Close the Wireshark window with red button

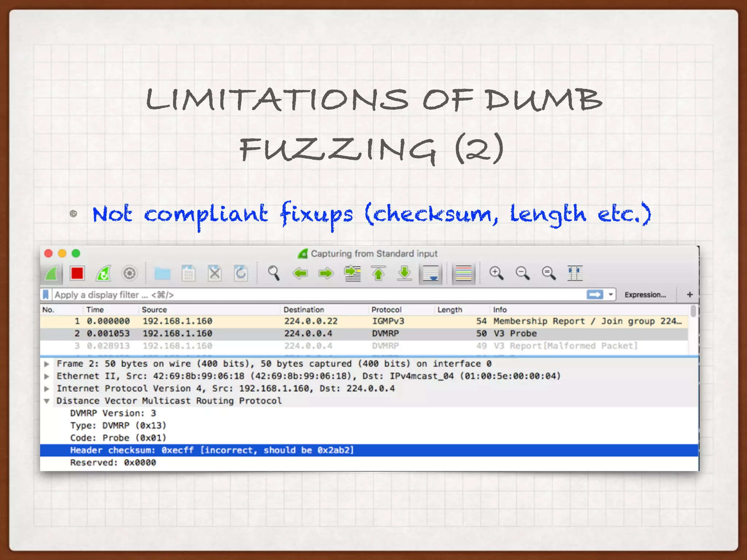point(49,253)
